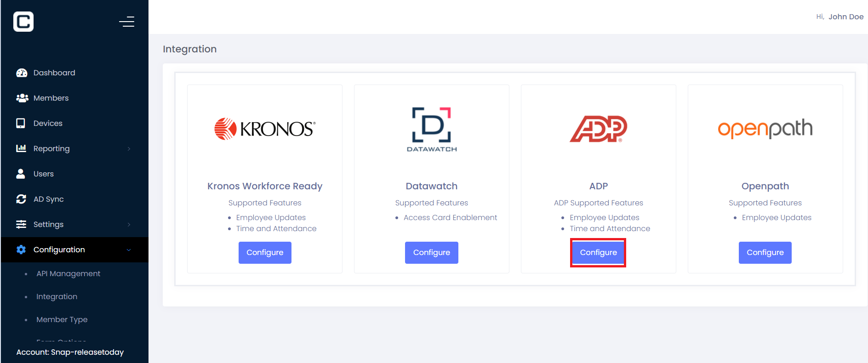The width and height of the screenshot is (868, 363).
Task: Click the Kronos logo
Action: [x=265, y=129]
